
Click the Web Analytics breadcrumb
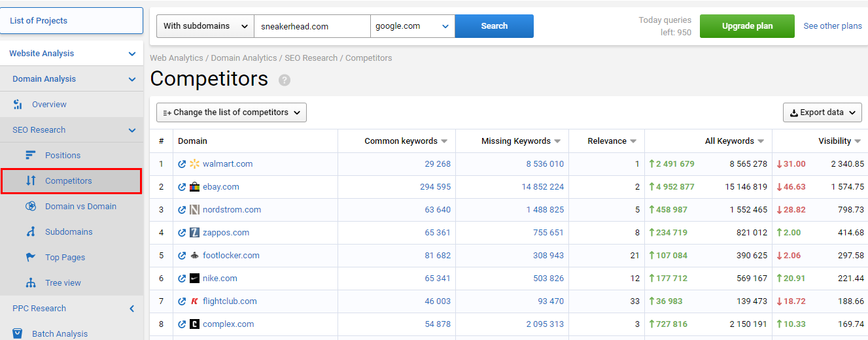(177, 58)
